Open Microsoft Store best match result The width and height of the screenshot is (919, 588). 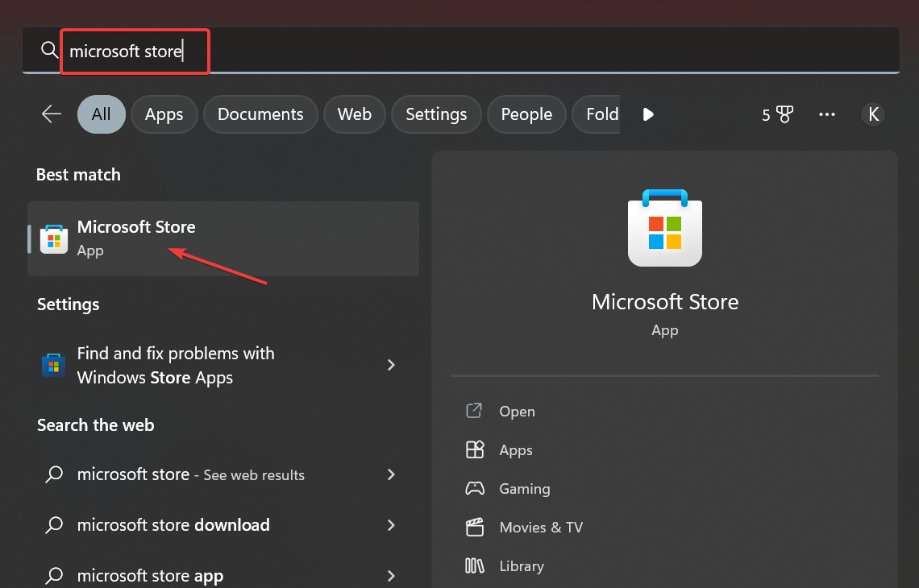pyautogui.click(x=223, y=238)
